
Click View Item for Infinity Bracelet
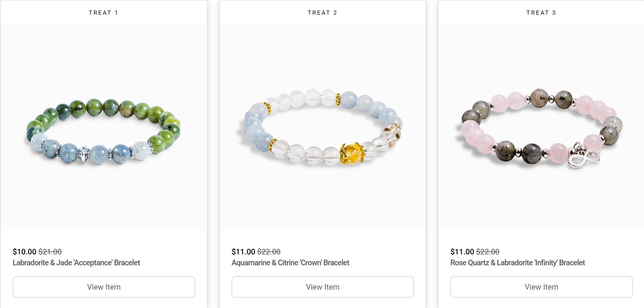(x=541, y=287)
